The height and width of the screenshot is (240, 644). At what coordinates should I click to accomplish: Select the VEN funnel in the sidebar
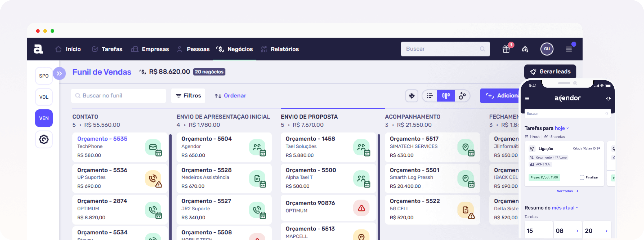(44, 118)
